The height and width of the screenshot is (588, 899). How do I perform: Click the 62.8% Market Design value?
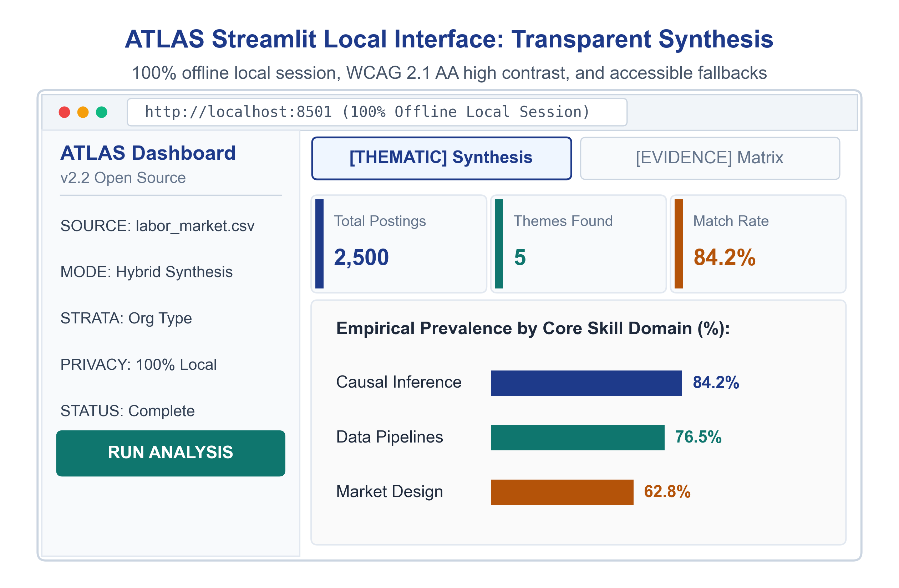(667, 492)
